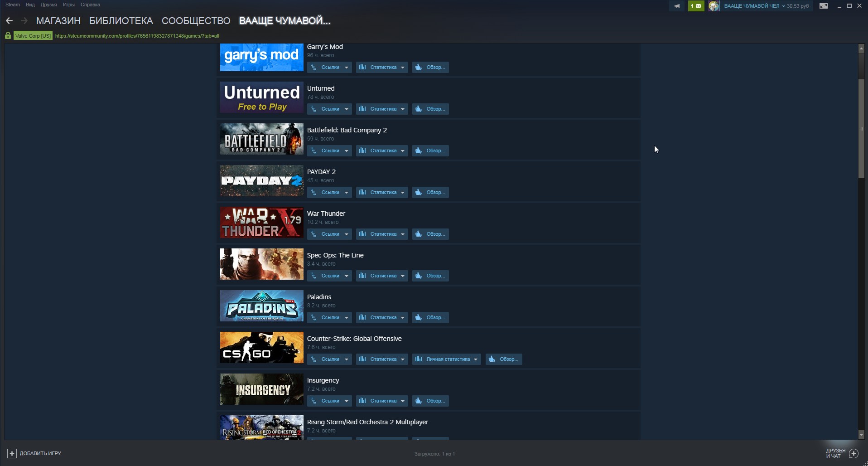868x466 pixels.
Task: Open the ВААЩЕ ЧУМАВОЙ profile tab
Action: (285, 21)
